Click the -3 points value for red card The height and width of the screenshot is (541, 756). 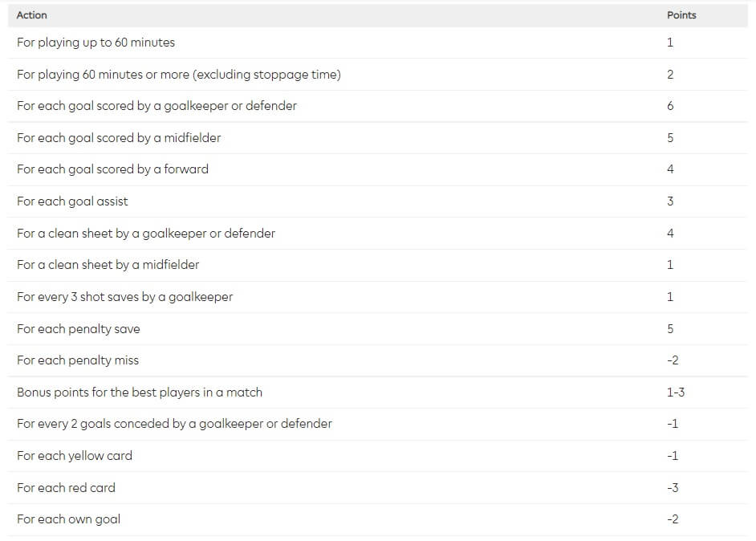(673, 488)
